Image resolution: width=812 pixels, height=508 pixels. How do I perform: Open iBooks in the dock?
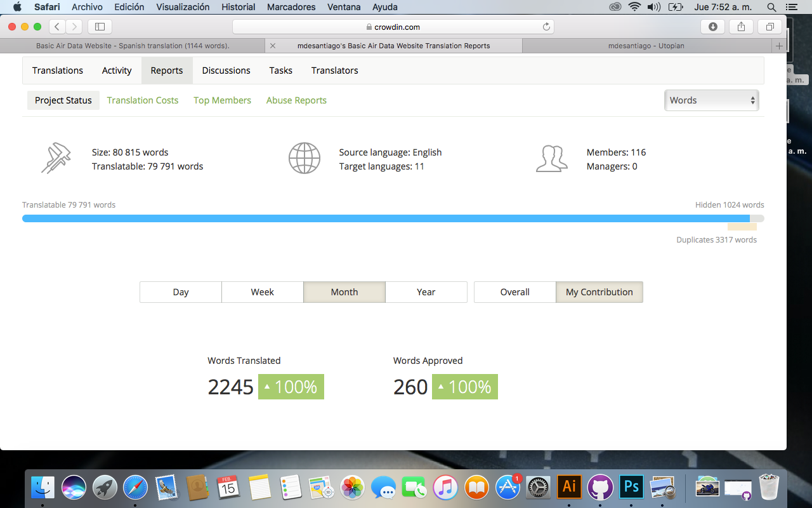[x=476, y=487]
